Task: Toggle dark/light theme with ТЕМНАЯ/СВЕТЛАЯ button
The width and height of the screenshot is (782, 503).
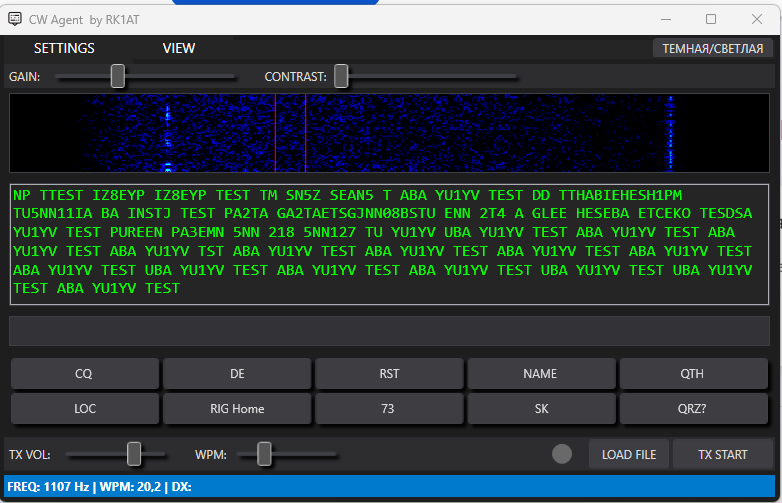Action: pyautogui.click(x=712, y=48)
